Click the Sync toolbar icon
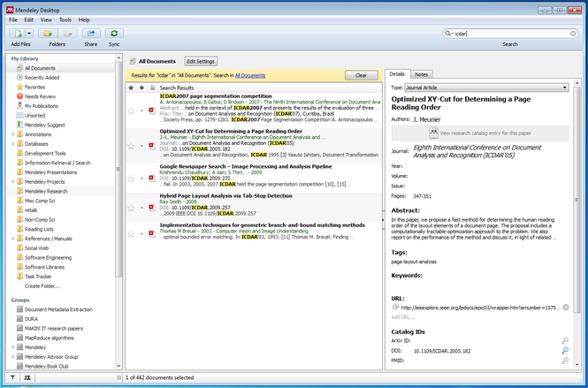This screenshot has width=588, height=388. 114,34
